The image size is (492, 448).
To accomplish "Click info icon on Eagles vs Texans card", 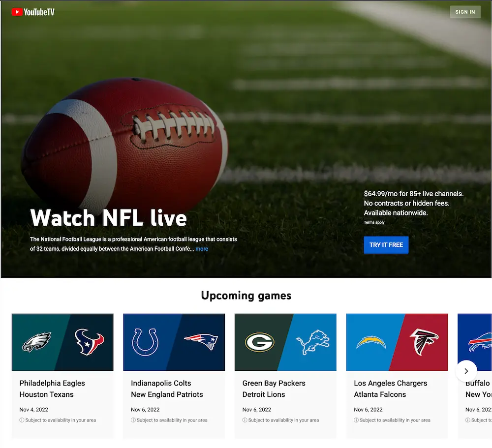I will (x=22, y=420).
